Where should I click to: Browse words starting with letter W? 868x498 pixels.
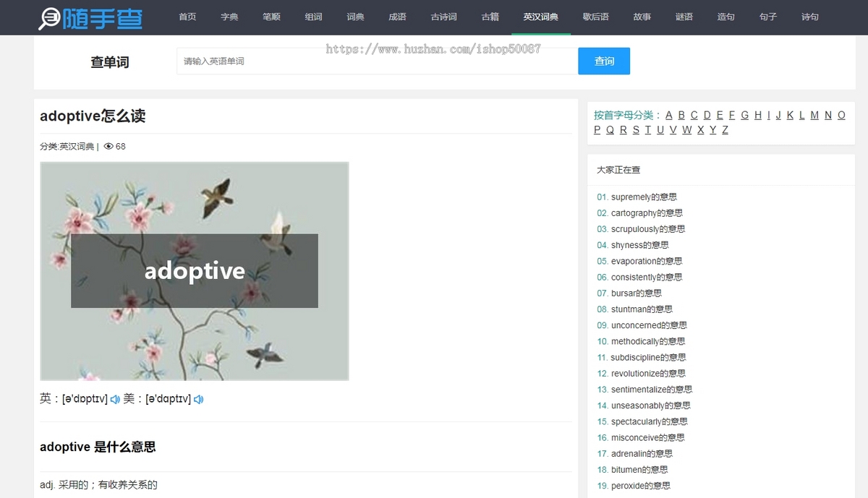coord(687,130)
